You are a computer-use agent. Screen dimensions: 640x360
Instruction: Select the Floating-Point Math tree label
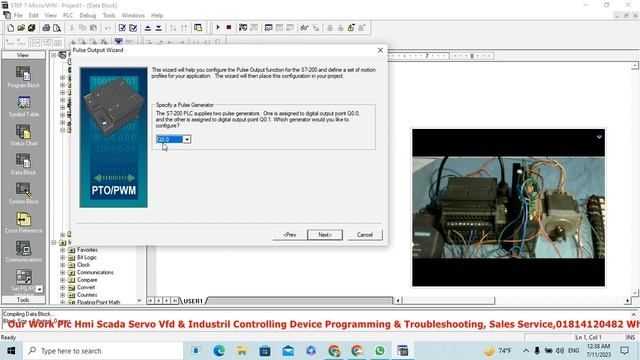pos(98,302)
